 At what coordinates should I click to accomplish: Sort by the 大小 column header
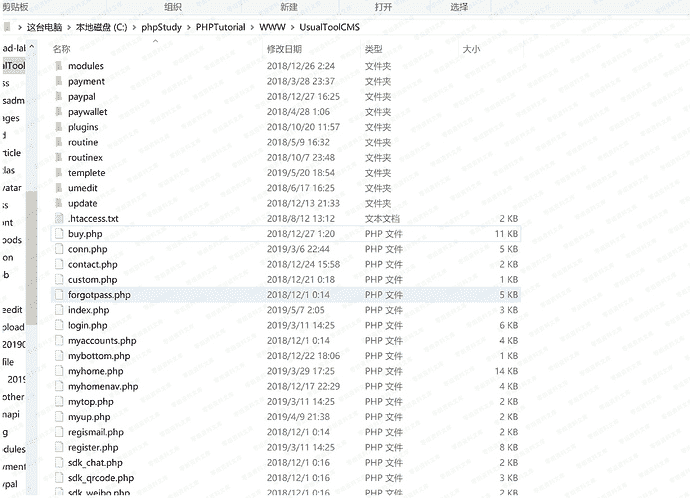pos(471,48)
